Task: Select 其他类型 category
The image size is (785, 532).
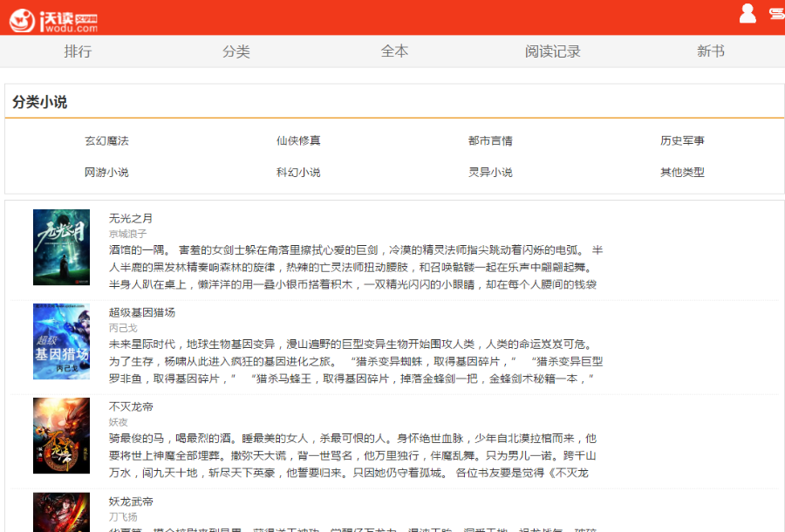Action: point(682,172)
